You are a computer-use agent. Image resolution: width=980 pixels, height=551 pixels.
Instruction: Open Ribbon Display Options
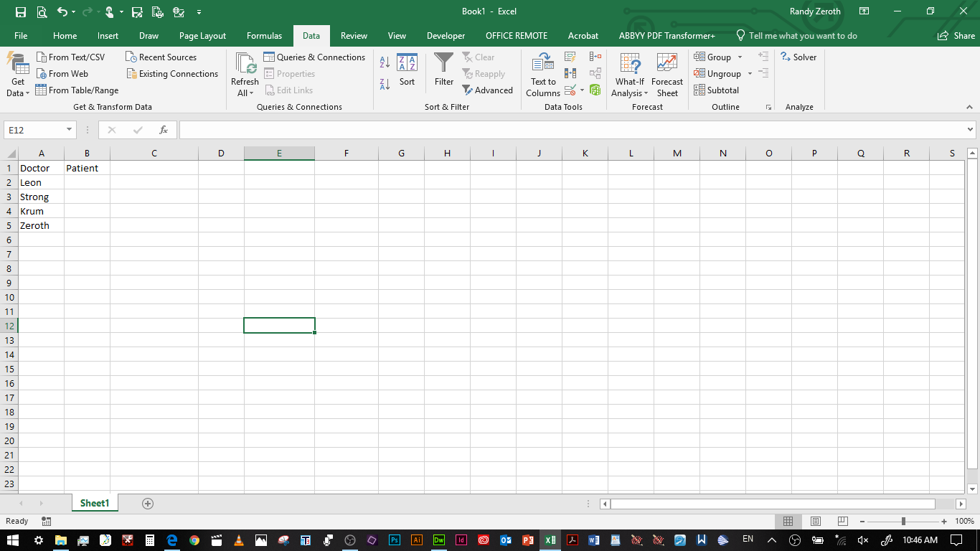864,11
